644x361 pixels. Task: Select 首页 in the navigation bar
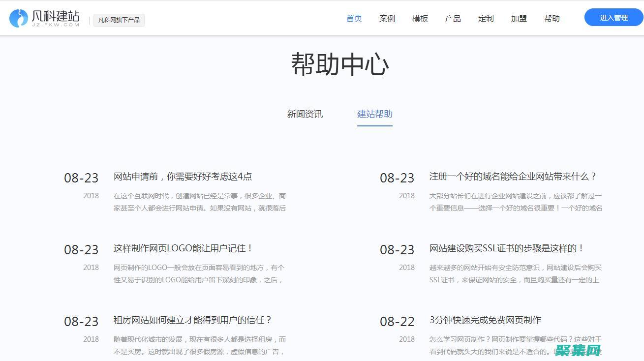click(354, 18)
